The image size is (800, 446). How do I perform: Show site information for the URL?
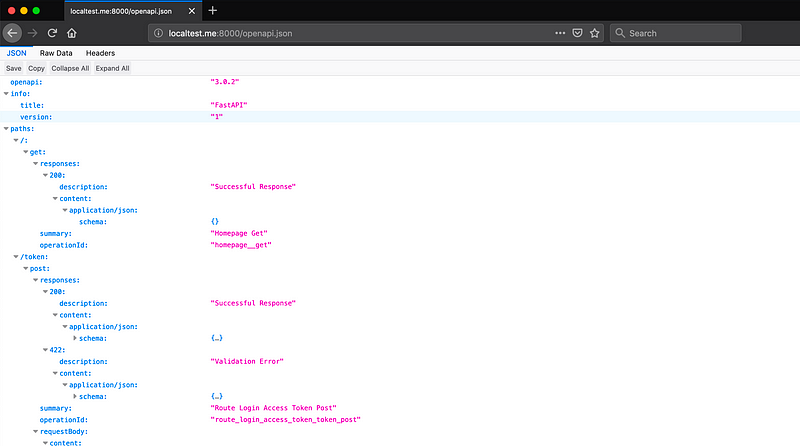pos(158,33)
